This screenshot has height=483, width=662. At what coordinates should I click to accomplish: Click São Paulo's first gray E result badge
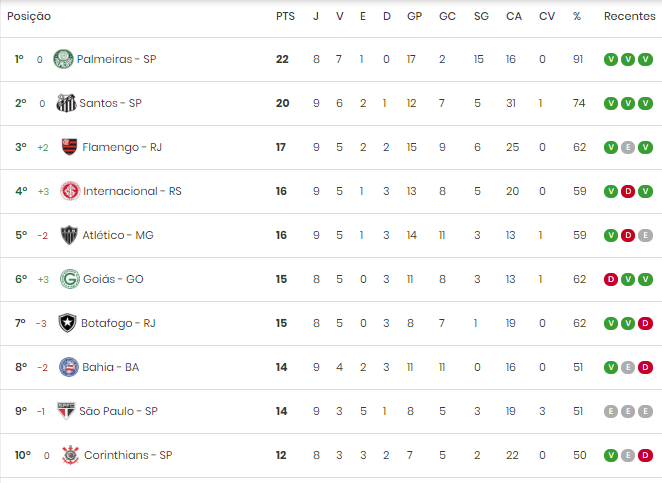click(x=610, y=411)
